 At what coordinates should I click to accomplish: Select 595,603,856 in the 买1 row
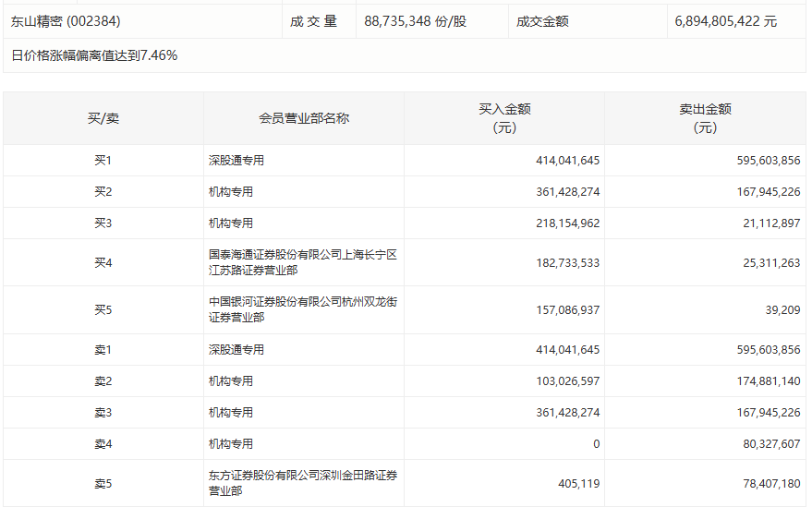pos(769,161)
